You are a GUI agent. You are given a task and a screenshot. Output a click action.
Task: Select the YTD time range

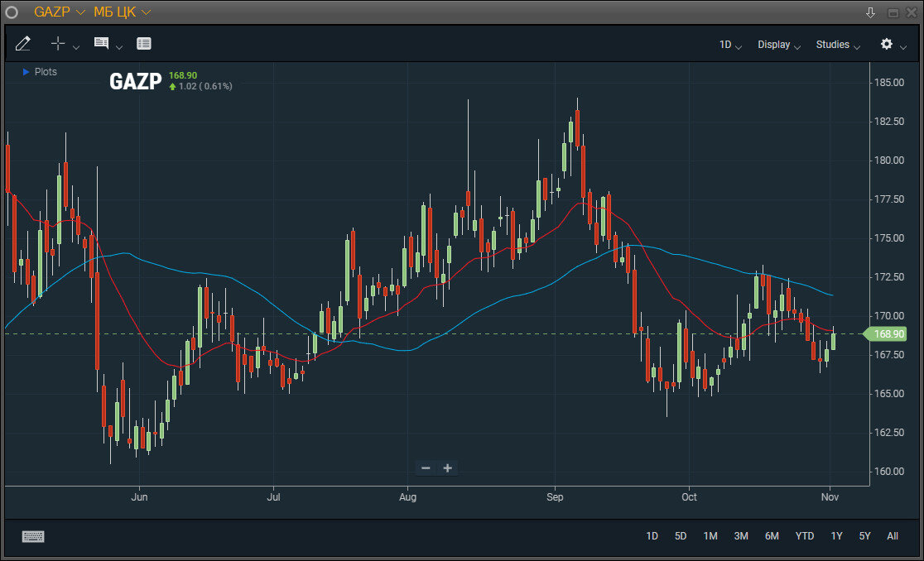[x=805, y=535]
